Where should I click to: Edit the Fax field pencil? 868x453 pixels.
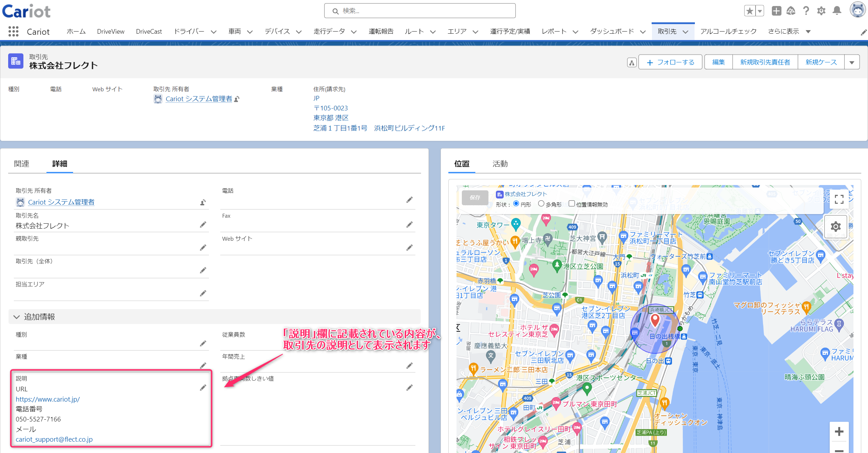click(x=409, y=225)
